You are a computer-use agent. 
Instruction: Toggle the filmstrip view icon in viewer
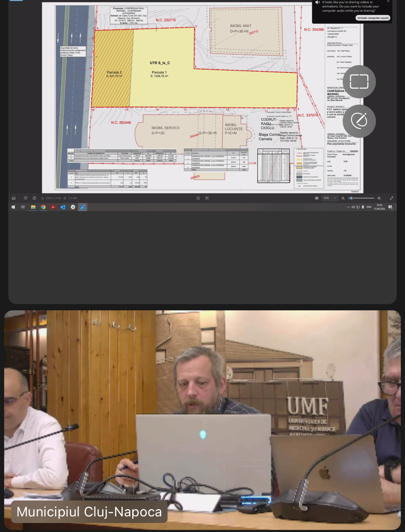point(14,198)
